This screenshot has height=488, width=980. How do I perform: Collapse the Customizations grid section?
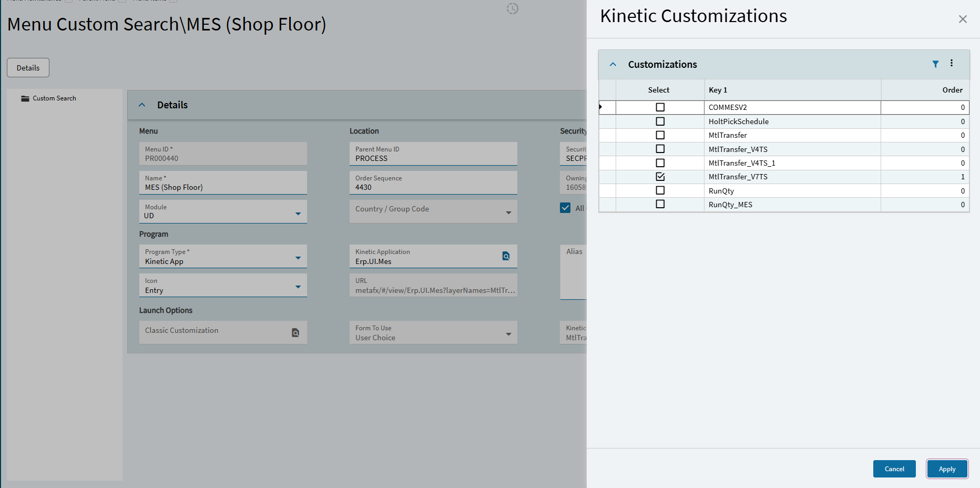pos(613,65)
